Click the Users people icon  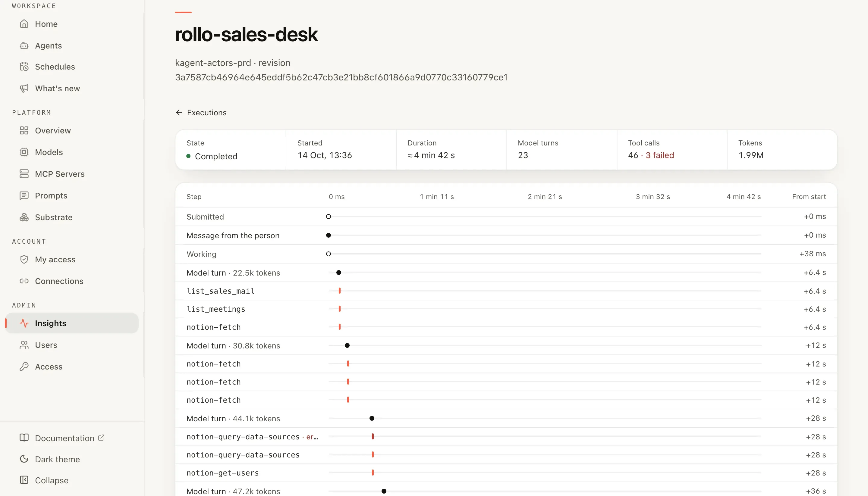tap(24, 345)
